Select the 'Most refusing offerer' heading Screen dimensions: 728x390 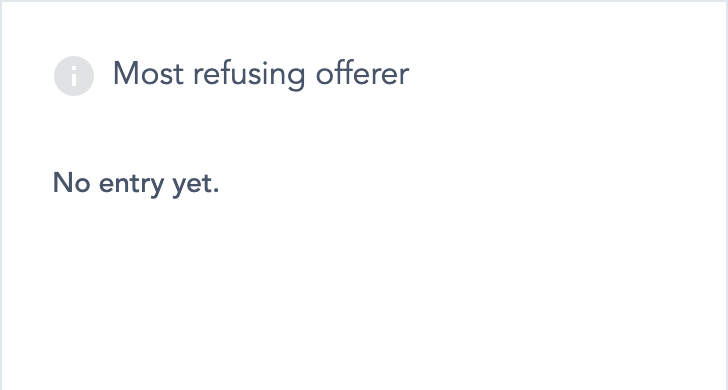[x=261, y=74]
